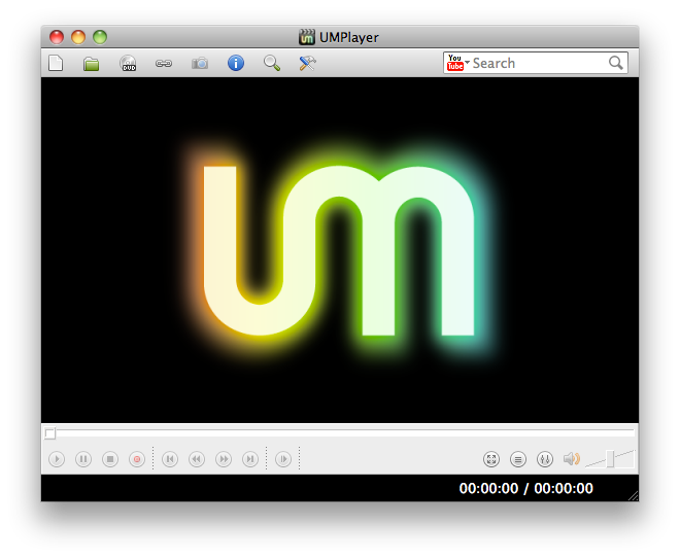The width and height of the screenshot is (680, 558).
Task: Click the frame step button
Action: (283, 459)
